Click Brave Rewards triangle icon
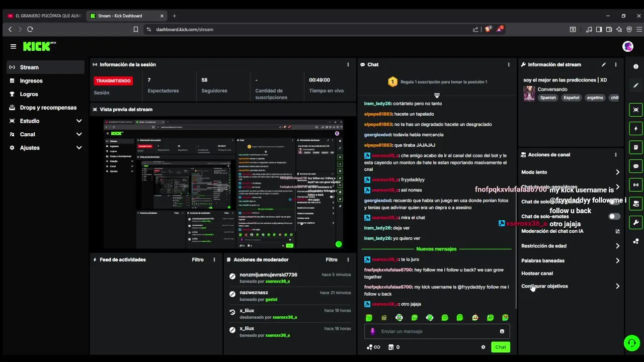644x362 pixels. pos(500,29)
